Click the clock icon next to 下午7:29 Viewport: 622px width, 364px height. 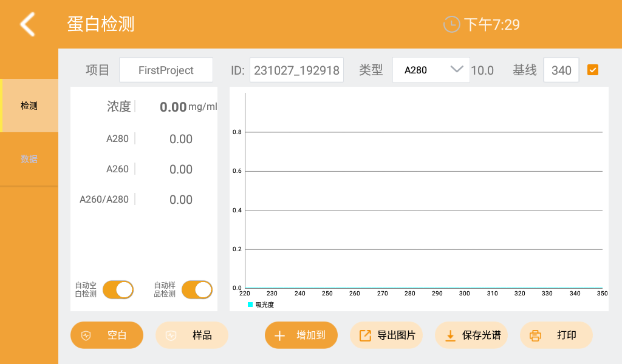point(451,24)
